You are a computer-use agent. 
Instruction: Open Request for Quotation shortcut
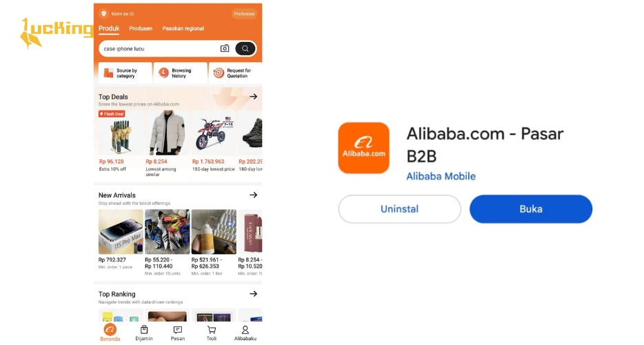click(235, 72)
